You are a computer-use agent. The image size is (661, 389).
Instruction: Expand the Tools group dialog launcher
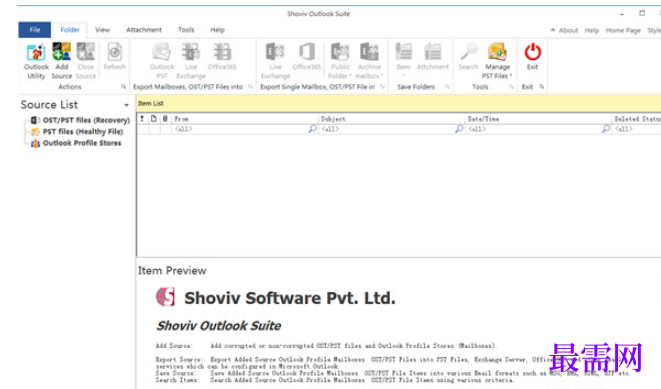click(511, 87)
